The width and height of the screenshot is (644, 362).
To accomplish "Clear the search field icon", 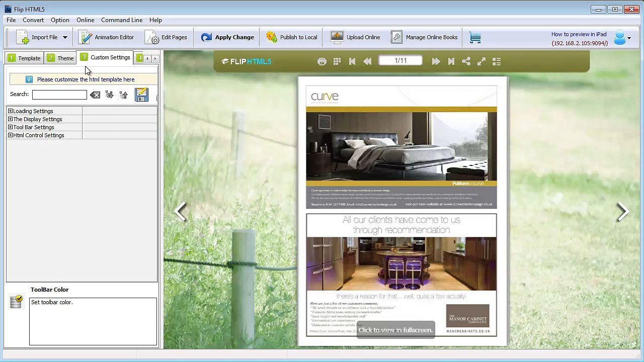I will (x=95, y=95).
